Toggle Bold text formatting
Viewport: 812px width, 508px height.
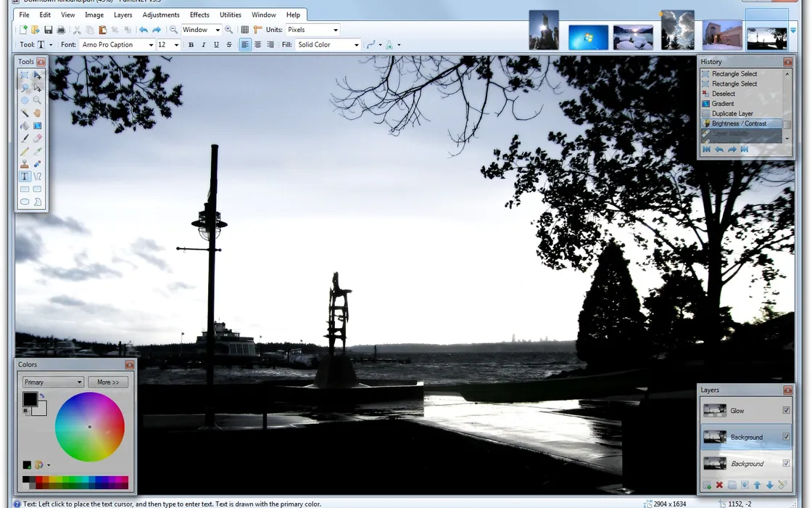(x=191, y=44)
